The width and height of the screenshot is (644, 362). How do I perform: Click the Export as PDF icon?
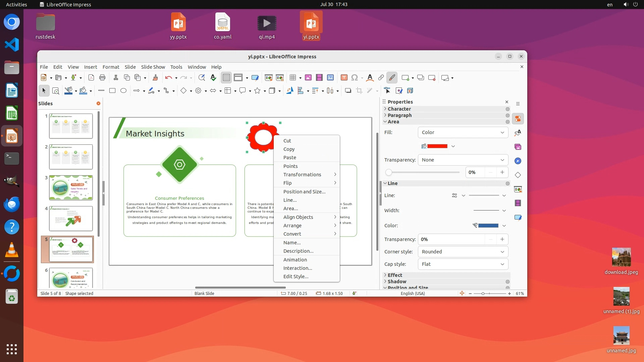pyautogui.click(x=91, y=78)
